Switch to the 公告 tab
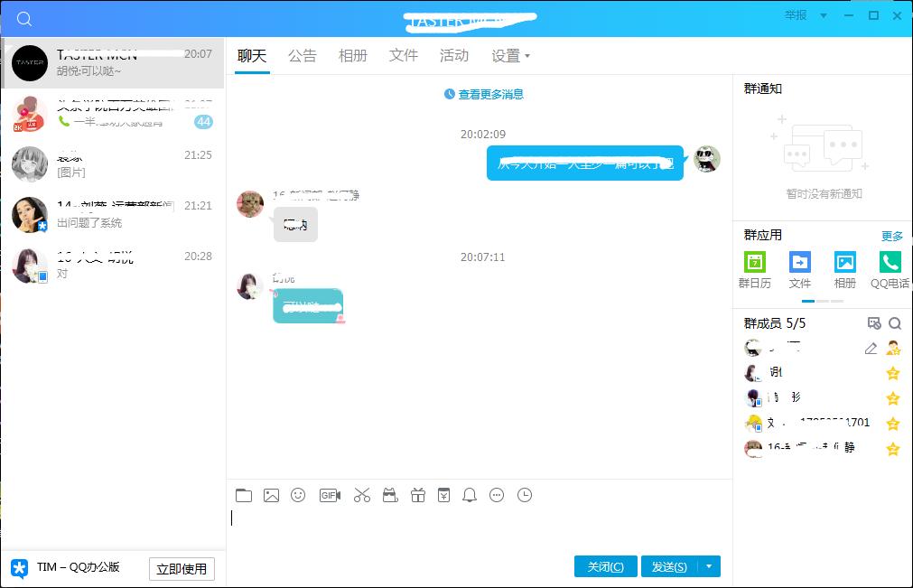913x588 pixels. pos(303,55)
